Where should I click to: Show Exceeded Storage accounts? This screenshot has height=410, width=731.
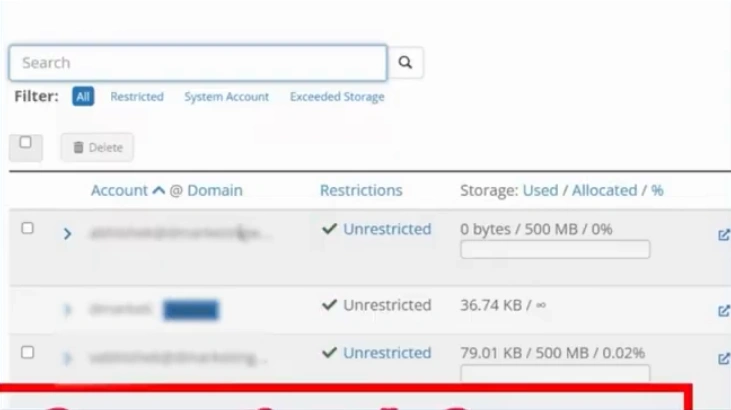point(337,97)
